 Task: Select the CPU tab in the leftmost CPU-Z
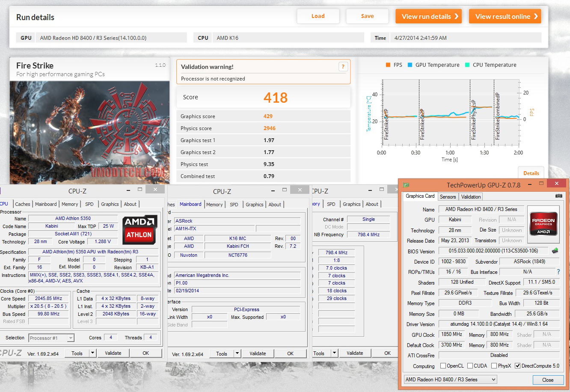(4, 204)
